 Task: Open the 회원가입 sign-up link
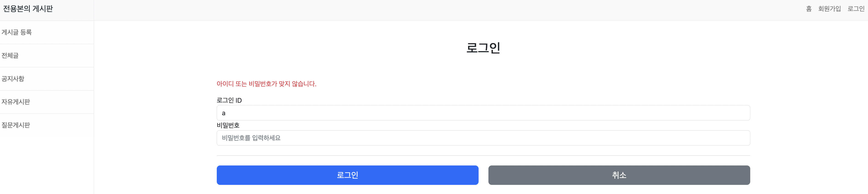point(830,9)
